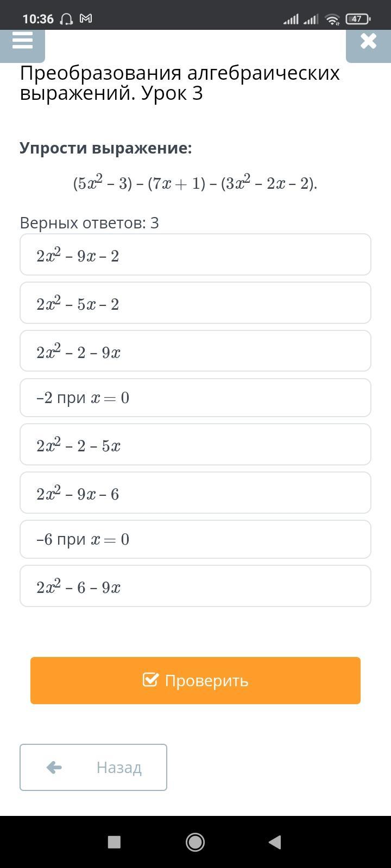Choose option –2 при x = 0
Viewport: 391px width, 868px height.
pos(195,398)
